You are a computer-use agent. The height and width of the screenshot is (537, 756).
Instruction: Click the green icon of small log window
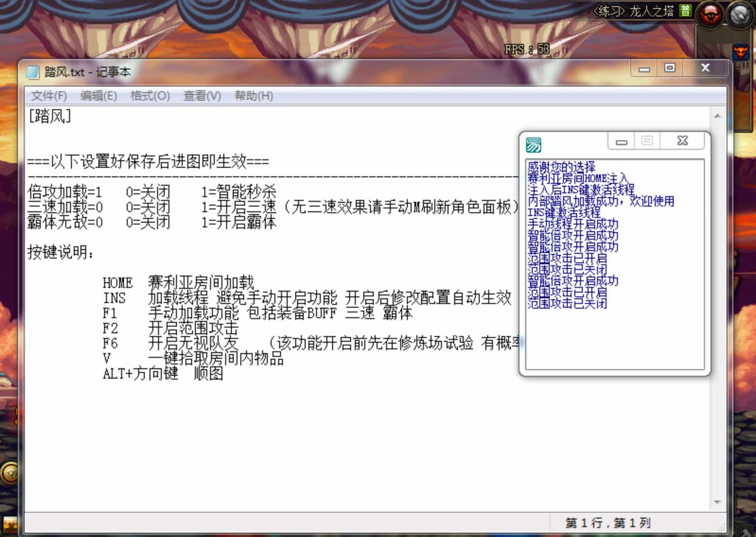[534, 145]
